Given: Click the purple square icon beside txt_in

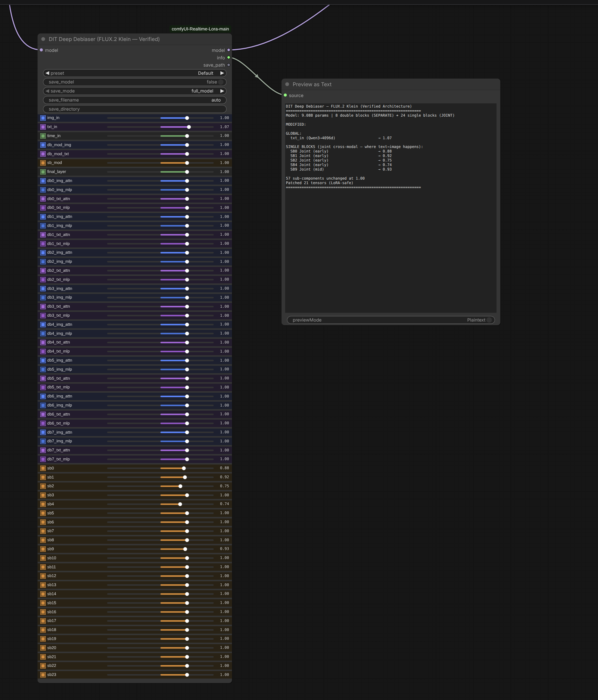Looking at the screenshot, I should pos(43,127).
